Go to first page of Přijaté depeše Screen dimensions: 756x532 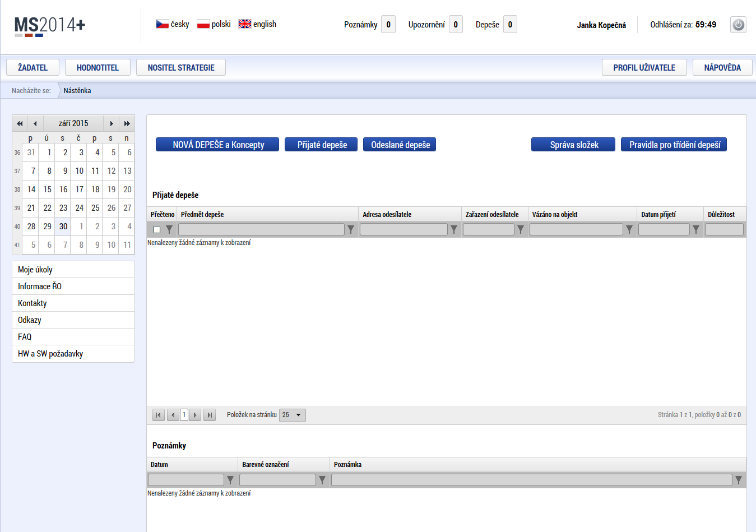pos(159,415)
